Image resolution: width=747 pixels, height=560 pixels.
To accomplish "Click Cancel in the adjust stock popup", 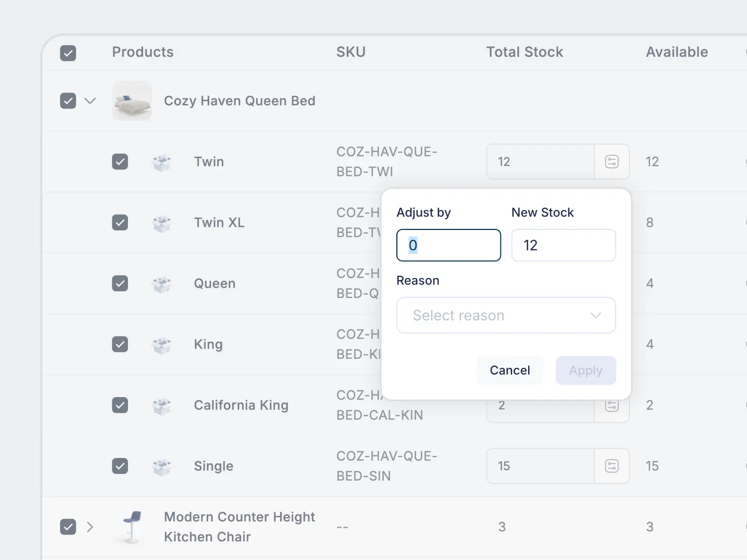I will [x=510, y=370].
